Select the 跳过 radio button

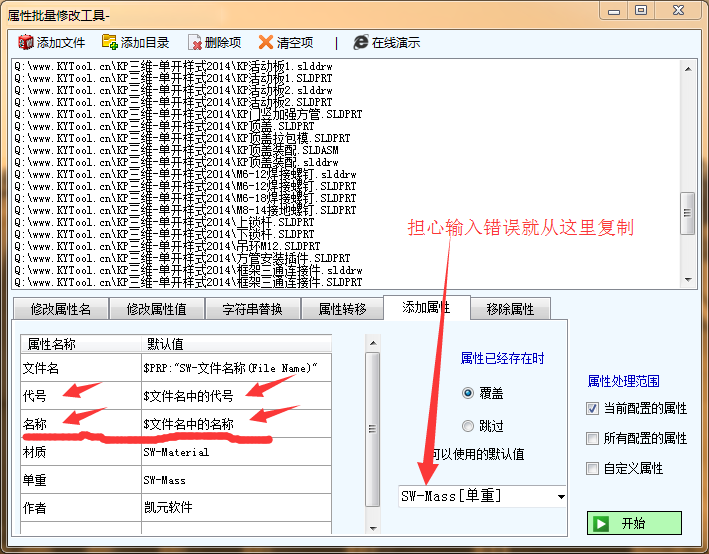click(468, 426)
